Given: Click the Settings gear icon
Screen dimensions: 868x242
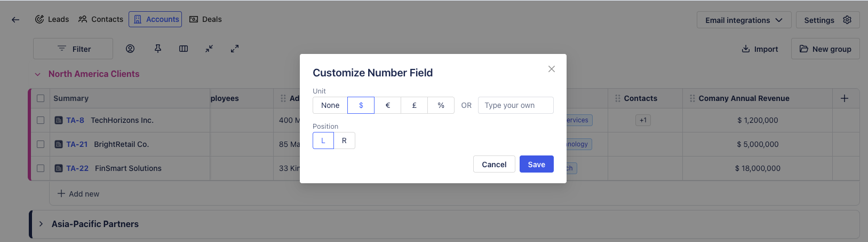Looking at the screenshot, I should [x=847, y=20].
